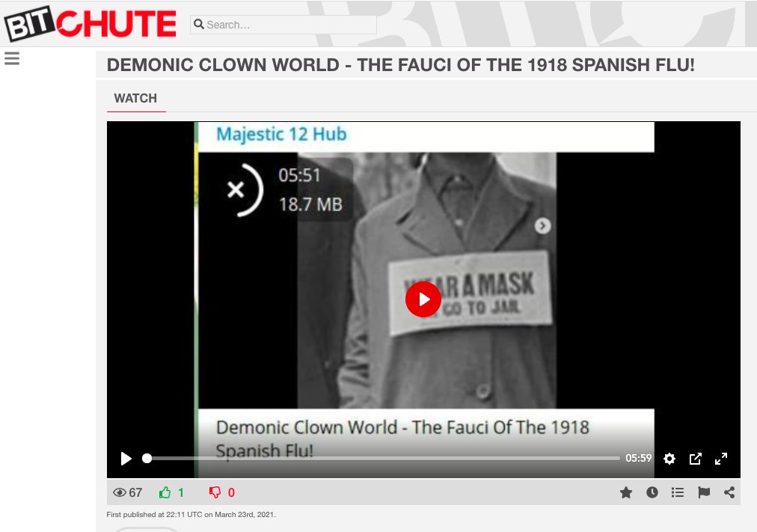757x532 pixels.
Task: Share the video with share icon
Action: (x=729, y=492)
